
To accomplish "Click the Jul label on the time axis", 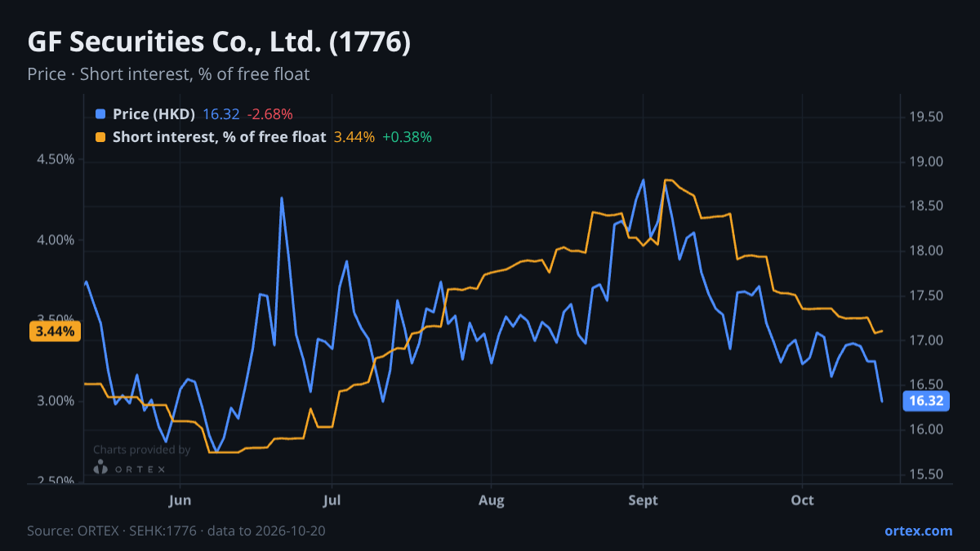I will click(x=332, y=500).
